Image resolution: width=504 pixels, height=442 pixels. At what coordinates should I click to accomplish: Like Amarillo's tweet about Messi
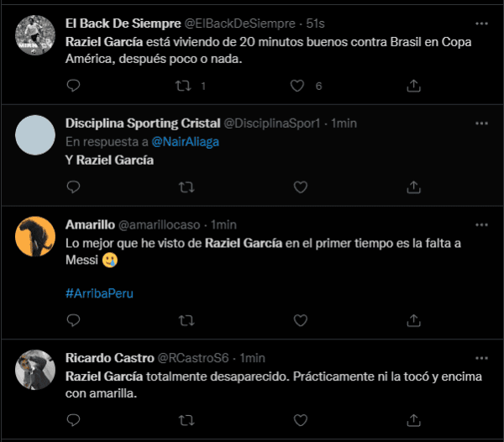(300, 320)
